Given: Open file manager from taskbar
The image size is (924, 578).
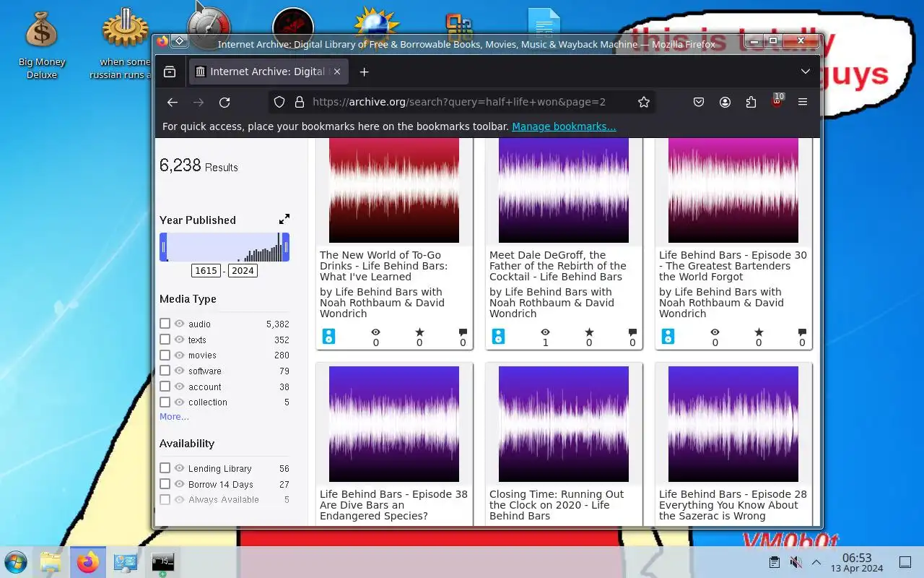Looking at the screenshot, I should [51, 562].
